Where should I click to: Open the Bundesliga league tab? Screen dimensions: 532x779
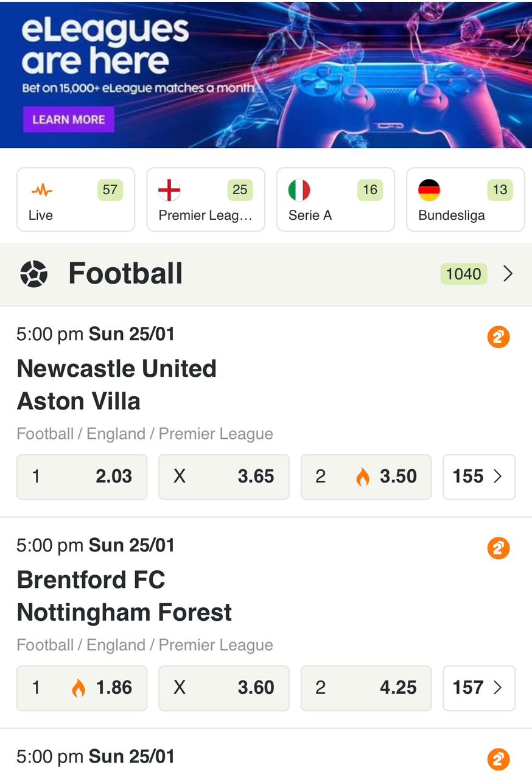[x=465, y=200]
